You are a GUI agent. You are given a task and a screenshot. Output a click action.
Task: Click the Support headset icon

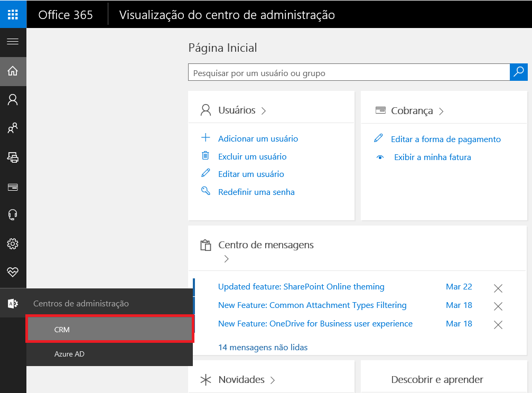13,215
